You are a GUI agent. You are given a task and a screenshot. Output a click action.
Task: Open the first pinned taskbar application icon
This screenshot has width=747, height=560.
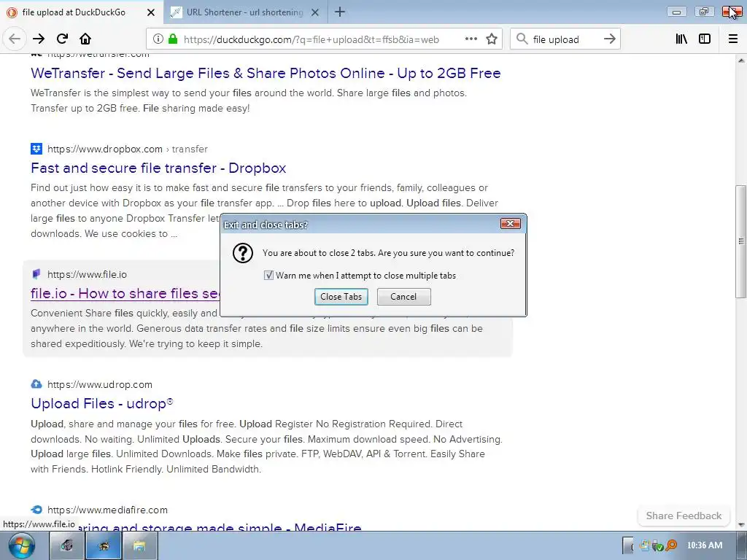click(x=67, y=545)
